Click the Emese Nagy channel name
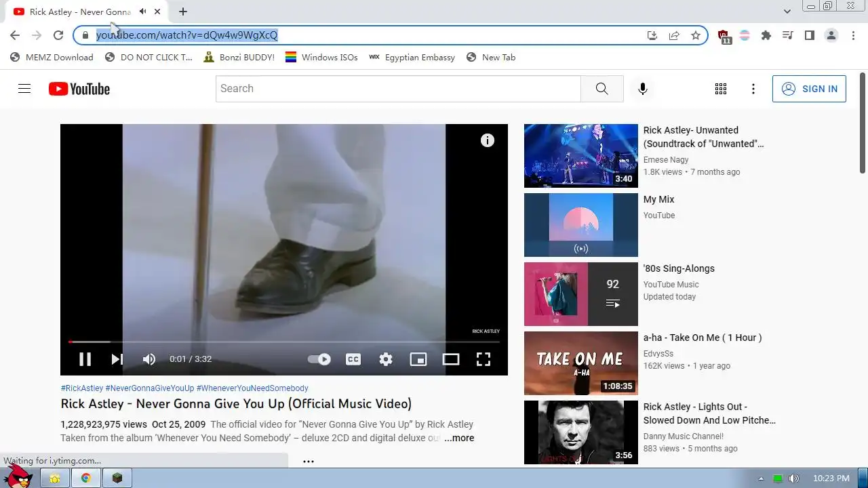 click(666, 160)
